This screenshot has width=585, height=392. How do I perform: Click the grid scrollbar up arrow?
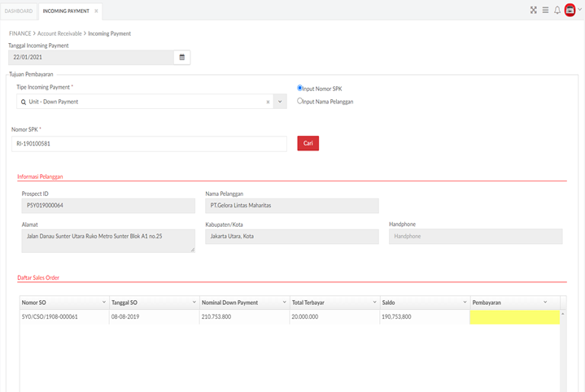(x=562, y=314)
